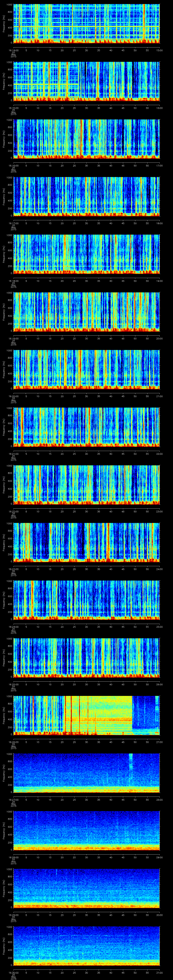Image resolution: width=173 pixels, height=980 pixels.
Task: Click the 16:30:00 start time label
Action: pos(13,972)
